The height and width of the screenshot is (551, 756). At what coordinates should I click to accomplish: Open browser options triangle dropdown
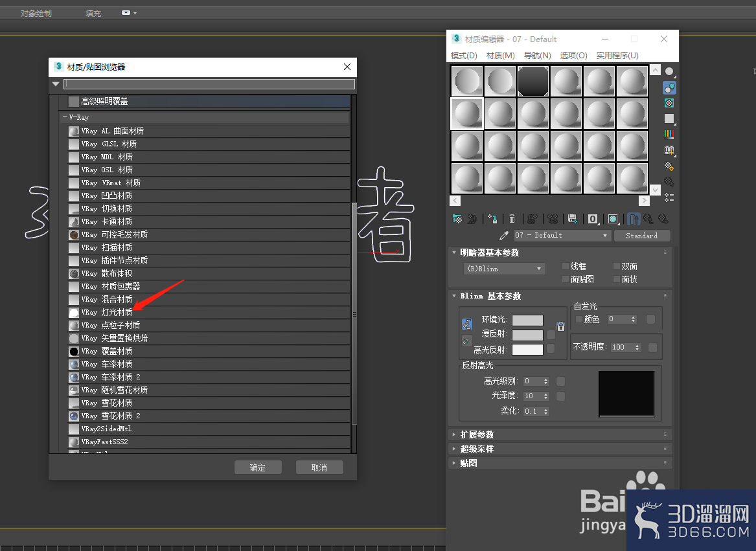click(x=56, y=84)
